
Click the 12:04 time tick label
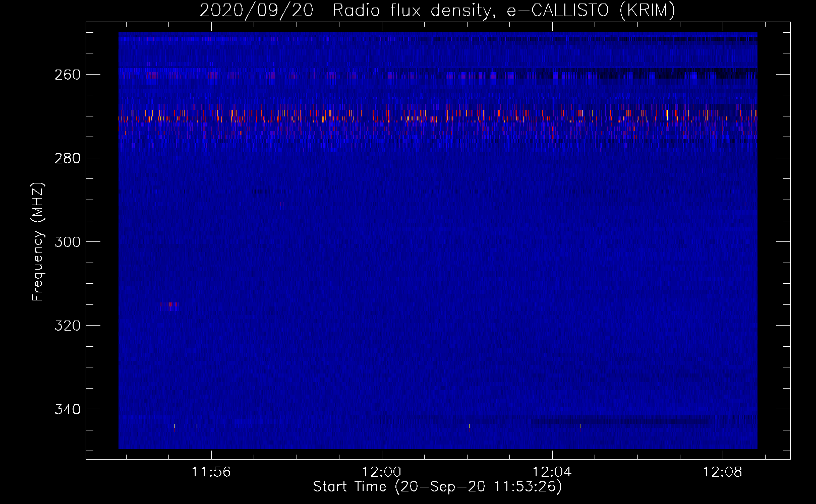click(552, 472)
